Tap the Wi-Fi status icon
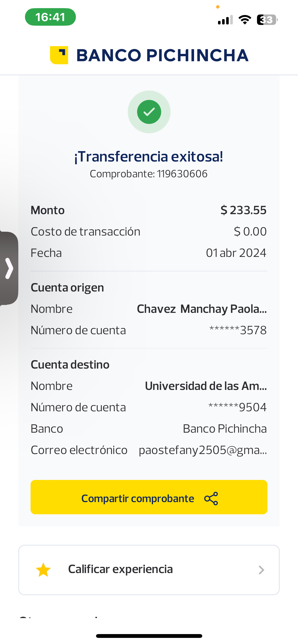The height and width of the screenshot is (644, 298). 245,20
